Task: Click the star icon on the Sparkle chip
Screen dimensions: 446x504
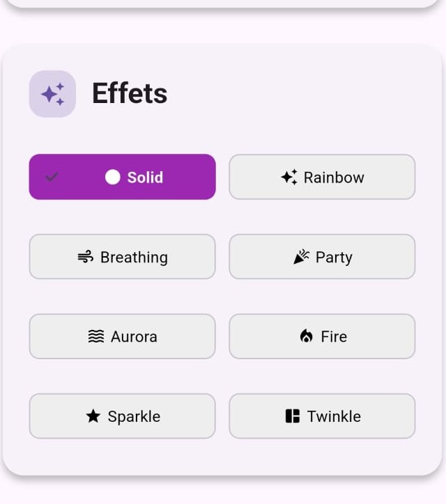Action: click(93, 416)
